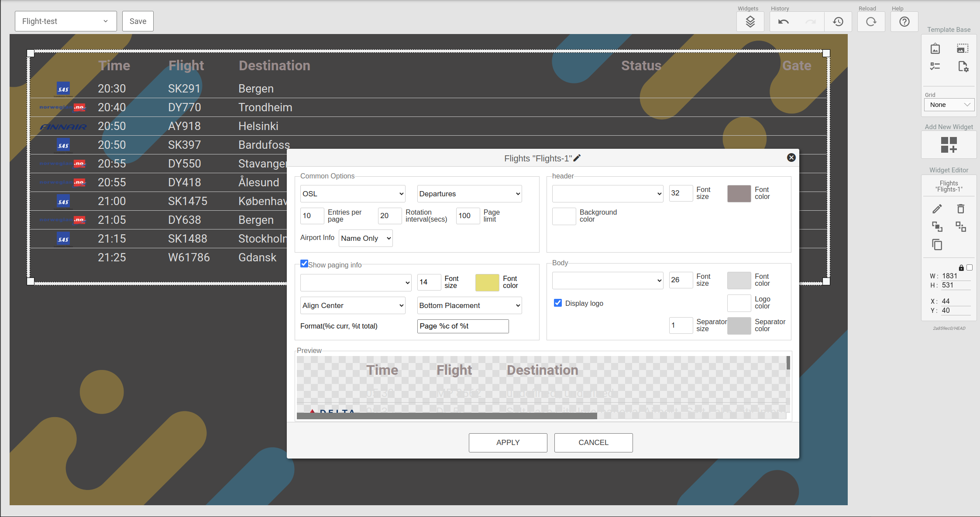Click the Save button
Viewport: 980px width, 517px height.
pos(138,21)
